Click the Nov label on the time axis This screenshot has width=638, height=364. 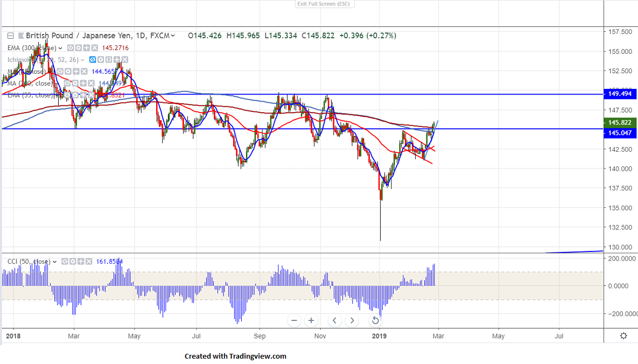tap(320, 336)
